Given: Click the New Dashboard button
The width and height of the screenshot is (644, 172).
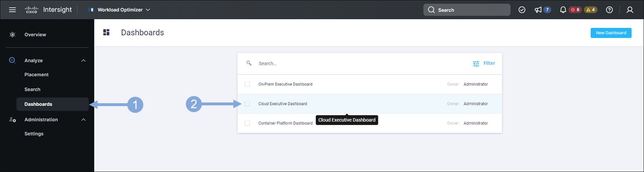Looking at the screenshot, I should coord(611,33).
